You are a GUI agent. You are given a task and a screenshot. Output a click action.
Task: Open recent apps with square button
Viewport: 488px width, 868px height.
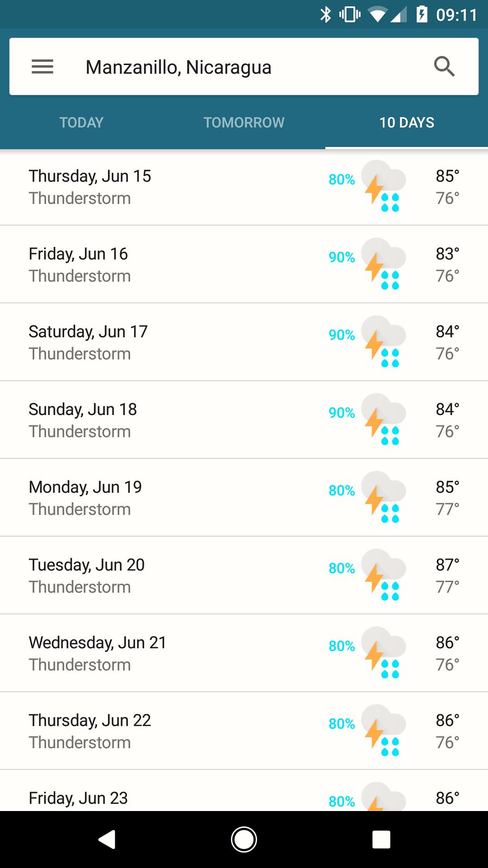(x=381, y=839)
